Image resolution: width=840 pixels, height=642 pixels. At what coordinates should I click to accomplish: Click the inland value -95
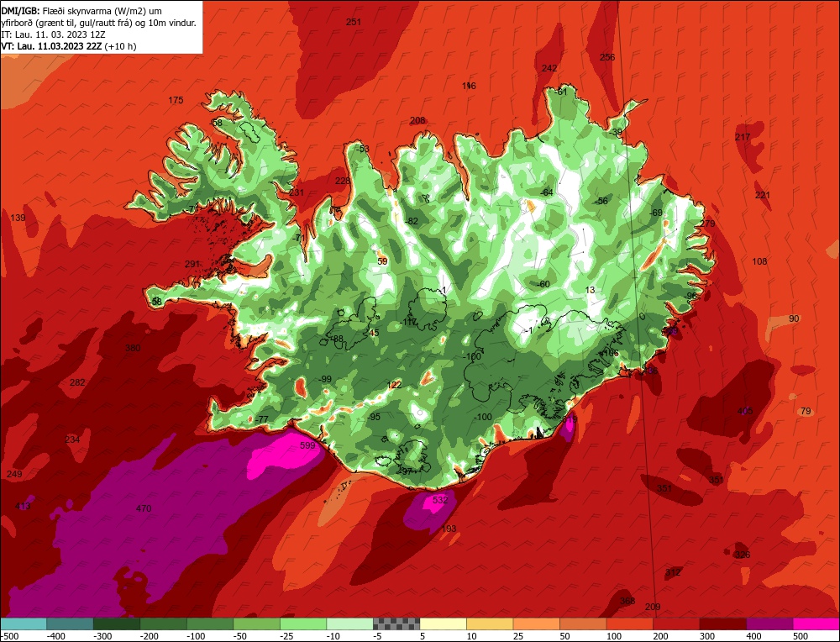pyautogui.click(x=374, y=418)
